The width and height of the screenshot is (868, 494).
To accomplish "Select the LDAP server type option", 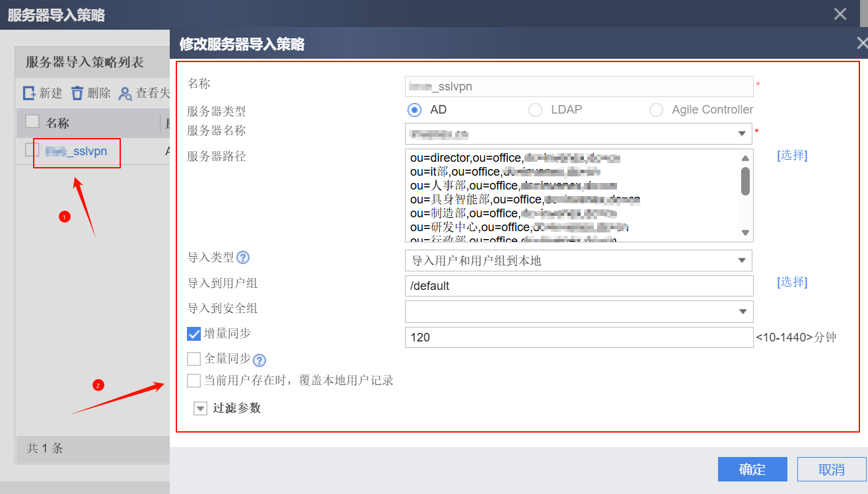I will pos(535,110).
